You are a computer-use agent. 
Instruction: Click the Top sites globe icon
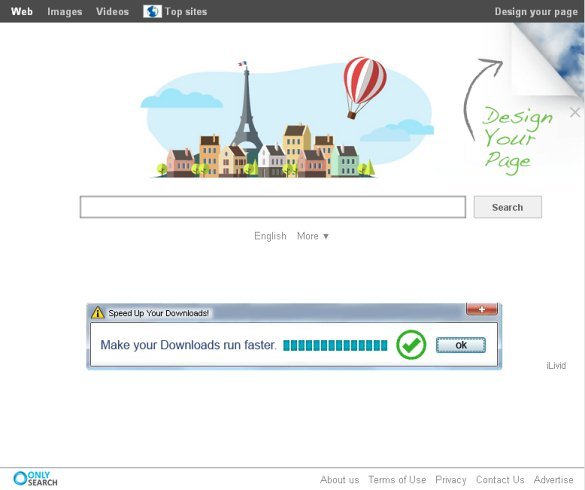pyautogui.click(x=152, y=12)
